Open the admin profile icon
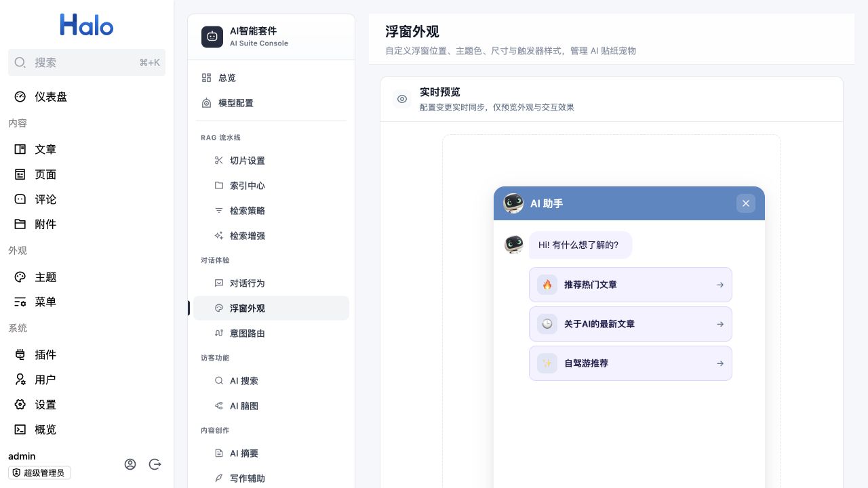The image size is (868, 488). pyautogui.click(x=130, y=464)
